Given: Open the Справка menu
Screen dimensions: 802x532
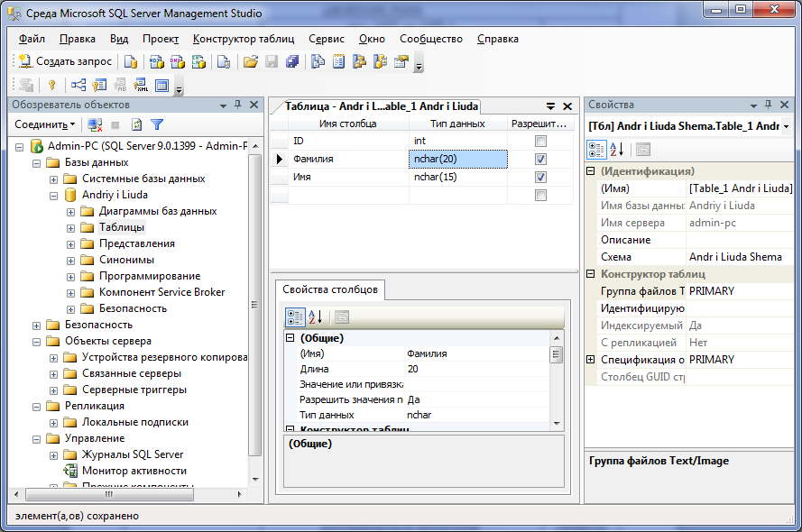Looking at the screenshot, I should [x=498, y=39].
